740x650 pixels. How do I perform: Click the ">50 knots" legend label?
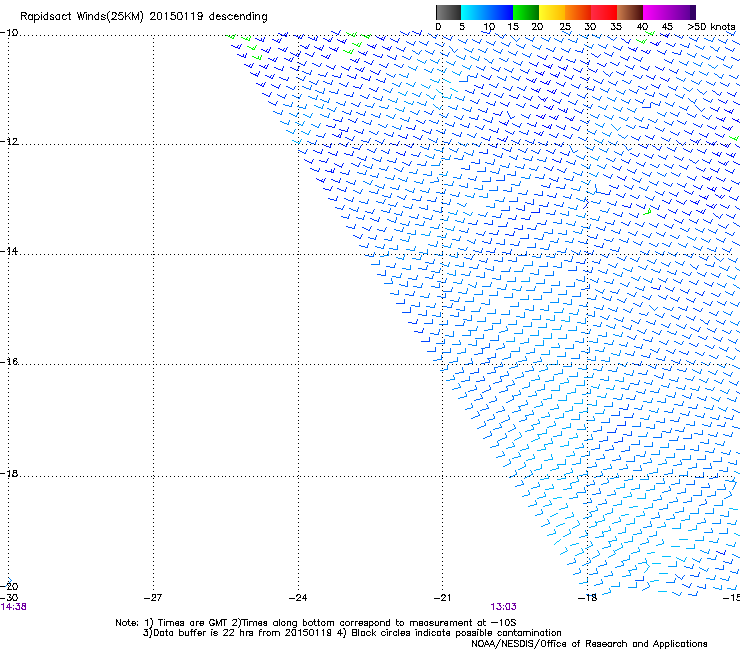[711, 27]
